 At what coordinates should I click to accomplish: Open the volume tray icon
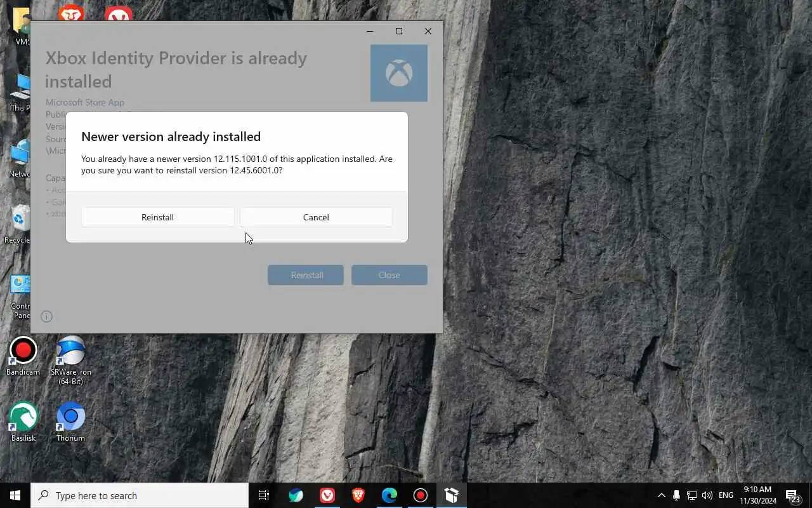pyautogui.click(x=707, y=495)
